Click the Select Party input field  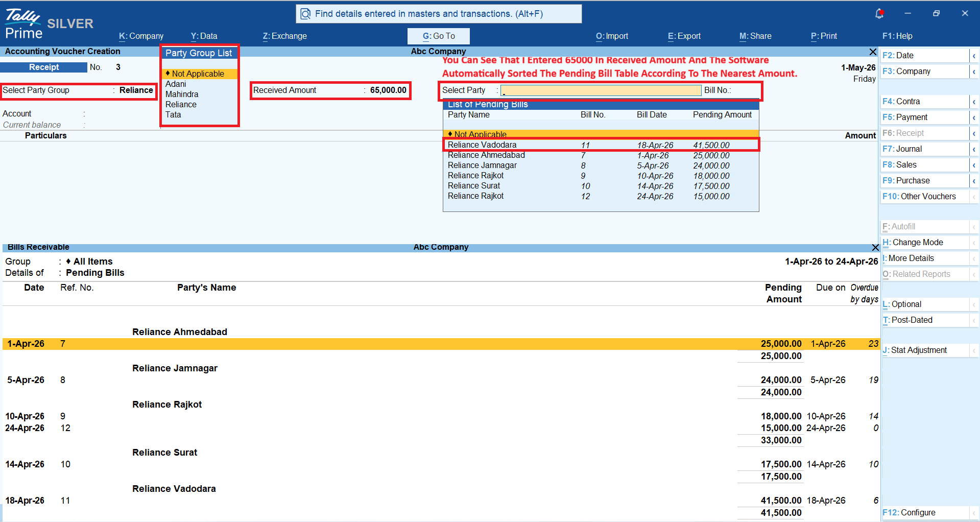tap(601, 90)
